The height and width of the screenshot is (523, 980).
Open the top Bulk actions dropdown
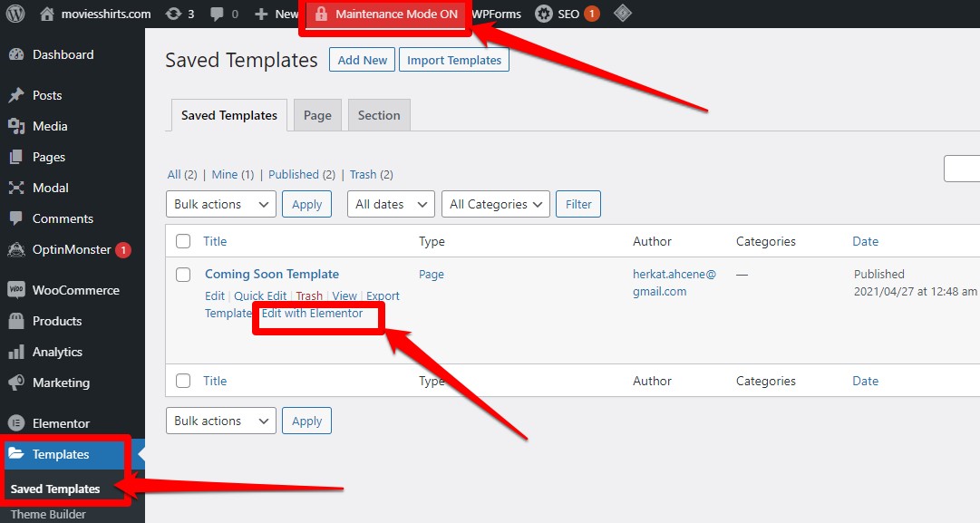pyautogui.click(x=221, y=204)
